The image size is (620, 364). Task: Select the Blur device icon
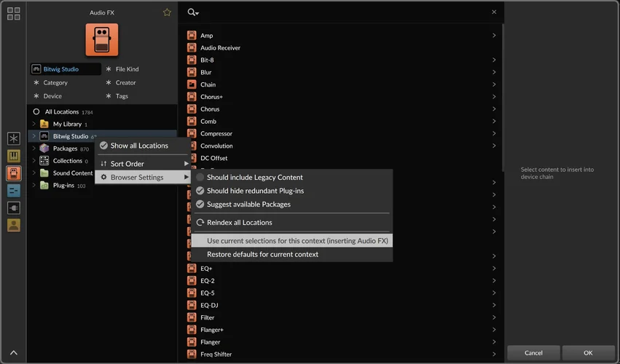click(192, 72)
